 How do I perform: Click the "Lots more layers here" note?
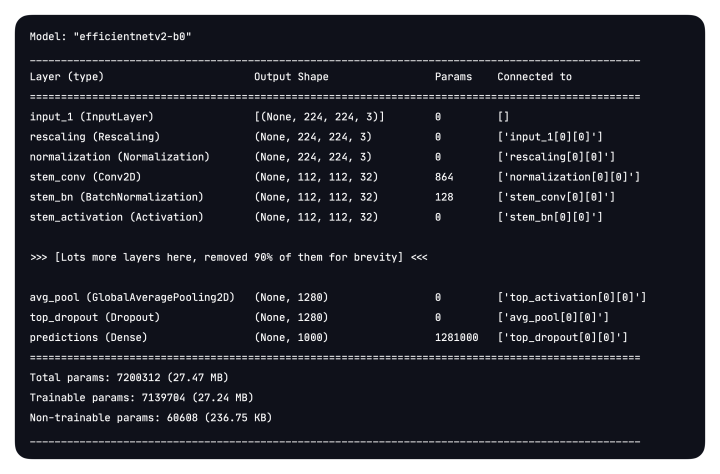[x=228, y=257]
